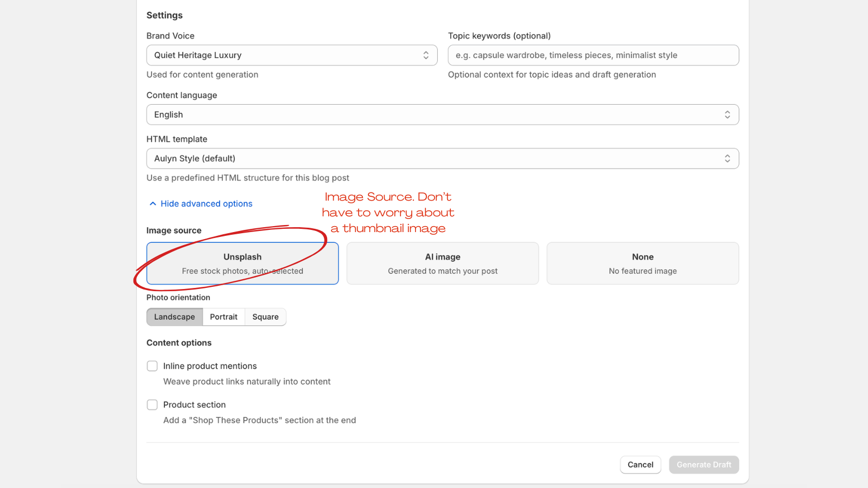Click the HTML template chevron icon
This screenshot has height=488, width=868.
pyautogui.click(x=729, y=158)
